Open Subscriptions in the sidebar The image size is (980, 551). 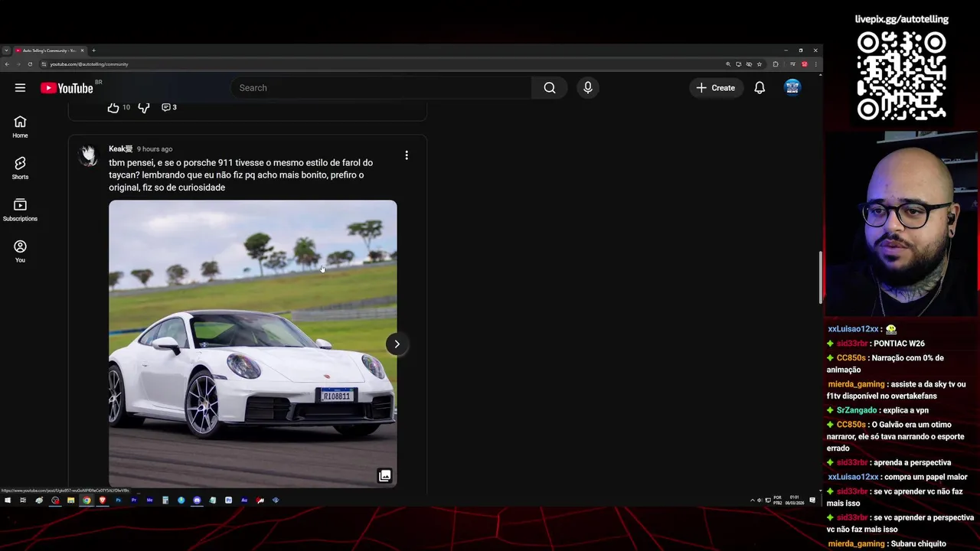[20, 210]
